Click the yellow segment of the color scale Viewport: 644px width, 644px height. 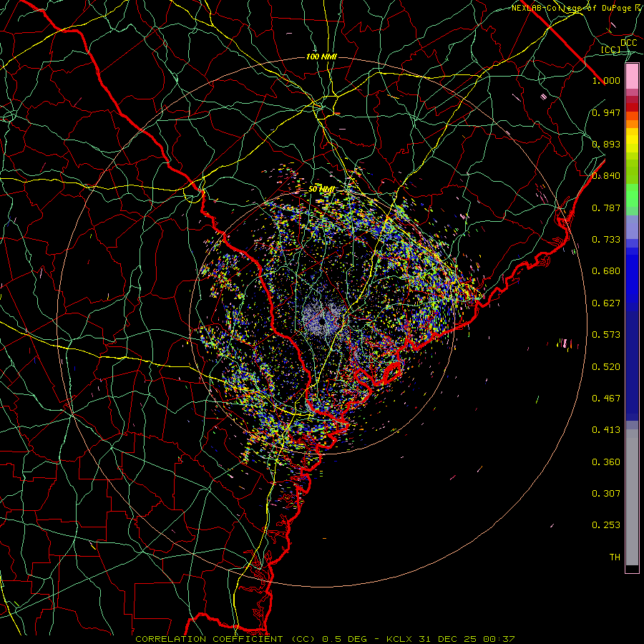coord(632,140)
